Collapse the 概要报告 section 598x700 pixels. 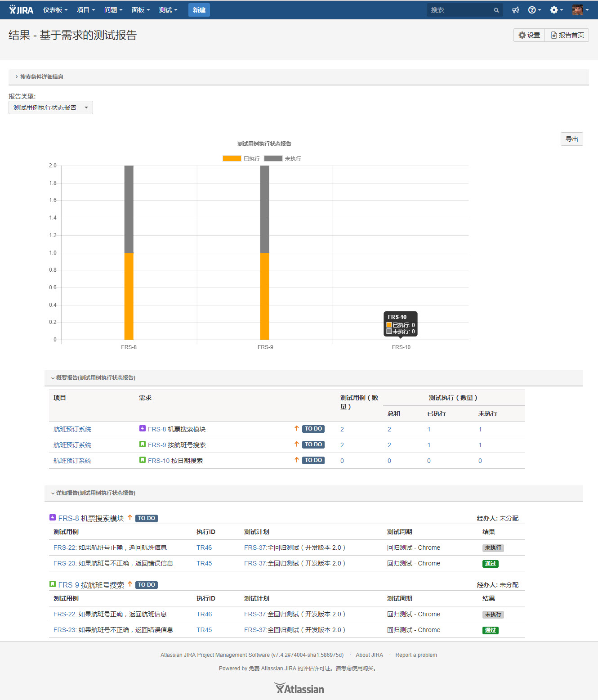93,378
